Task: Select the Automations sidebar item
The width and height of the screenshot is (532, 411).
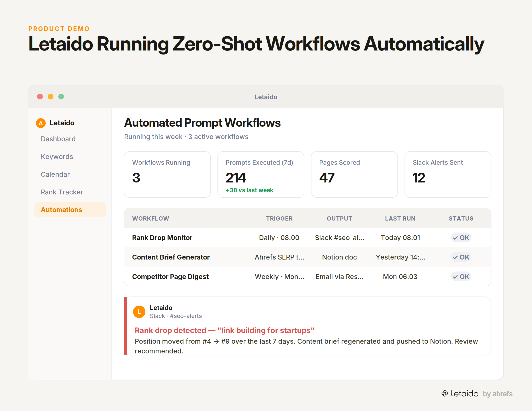Action: coord(70,210)
